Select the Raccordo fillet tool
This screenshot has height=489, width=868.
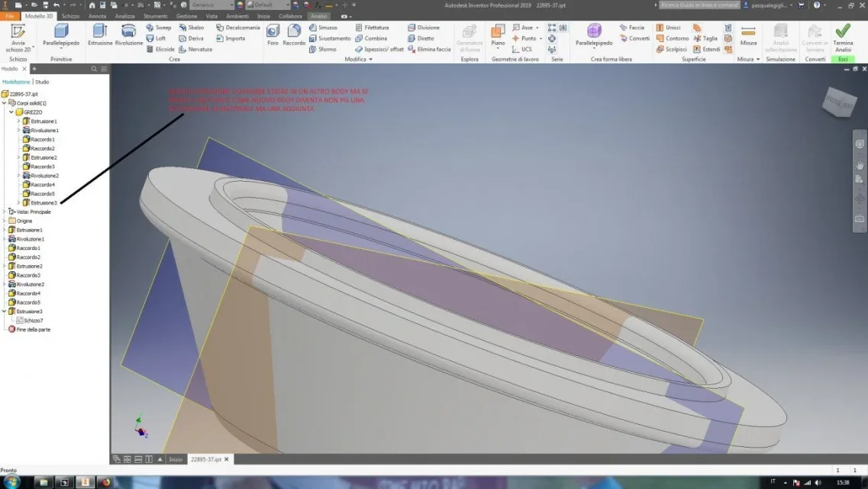point(294,35)
